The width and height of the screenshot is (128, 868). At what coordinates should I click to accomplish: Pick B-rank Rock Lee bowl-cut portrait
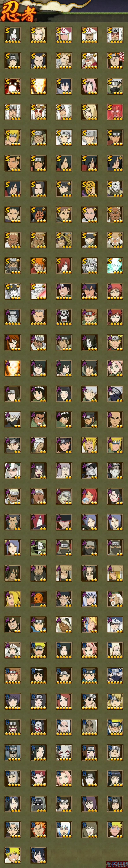tap(38, 675)
